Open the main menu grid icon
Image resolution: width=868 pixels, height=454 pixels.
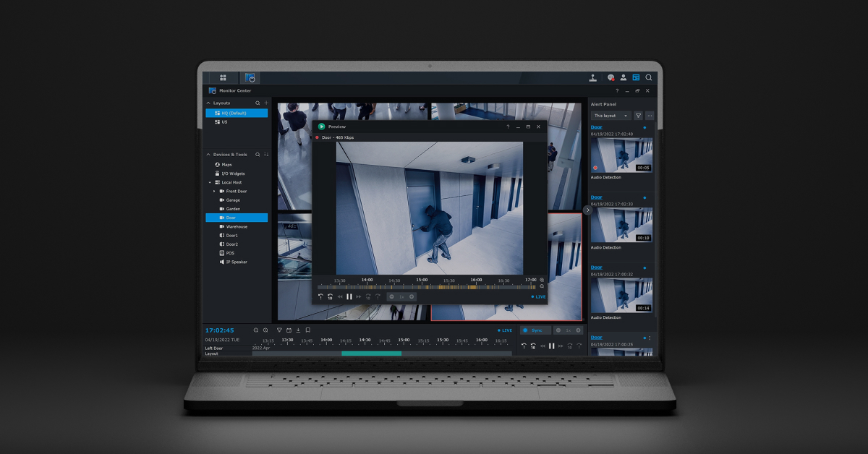click(x=223, y=77)
